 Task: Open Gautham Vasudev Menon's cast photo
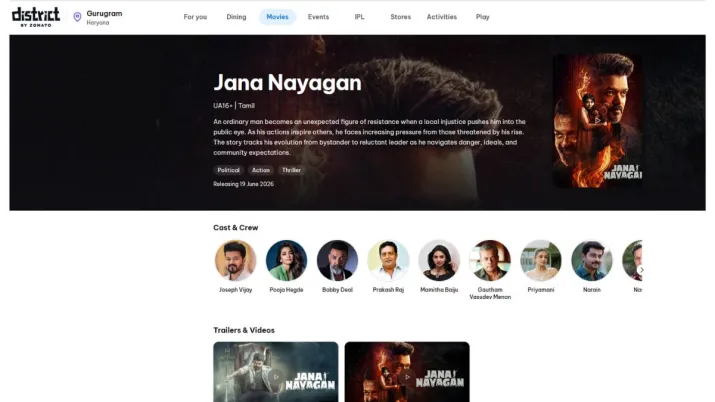[490, 260]
